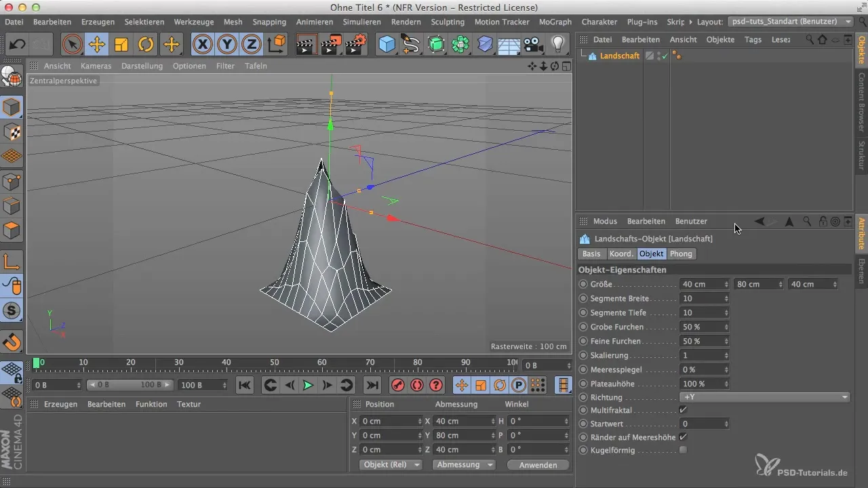This screenshot has height=488, width=868.
Task: Toggle Position keyframe recording
Action: [x=462, y=385]
